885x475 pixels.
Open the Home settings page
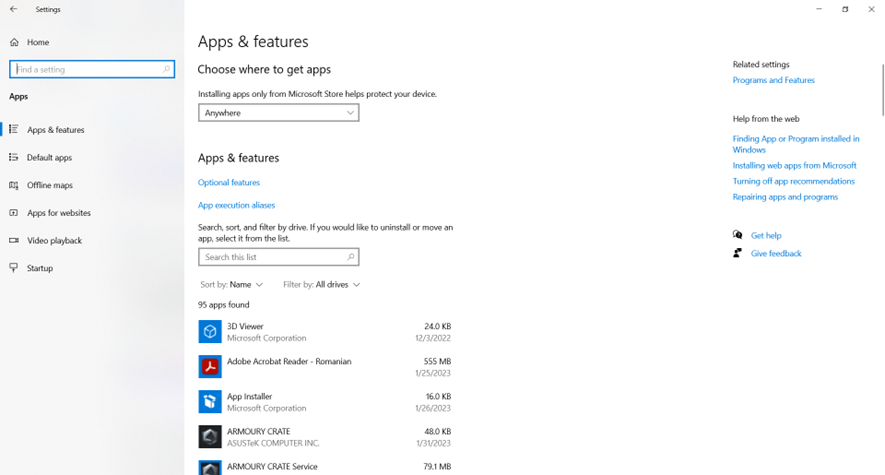38,42
